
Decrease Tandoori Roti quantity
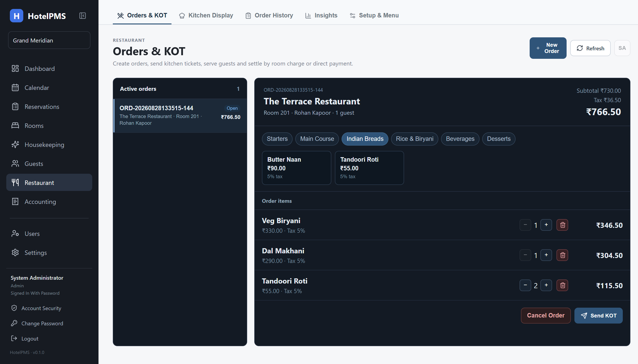pyautogui.click(x=525, y=285)
